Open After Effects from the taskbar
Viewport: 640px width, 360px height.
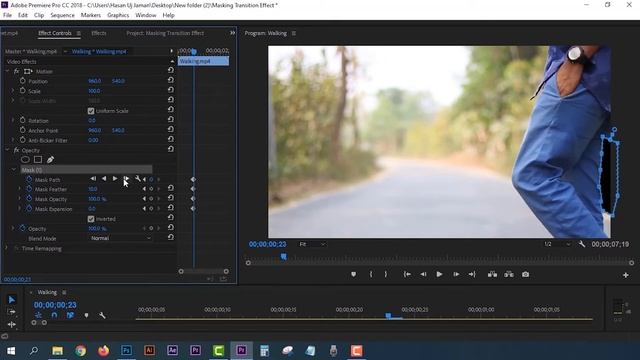172,351
